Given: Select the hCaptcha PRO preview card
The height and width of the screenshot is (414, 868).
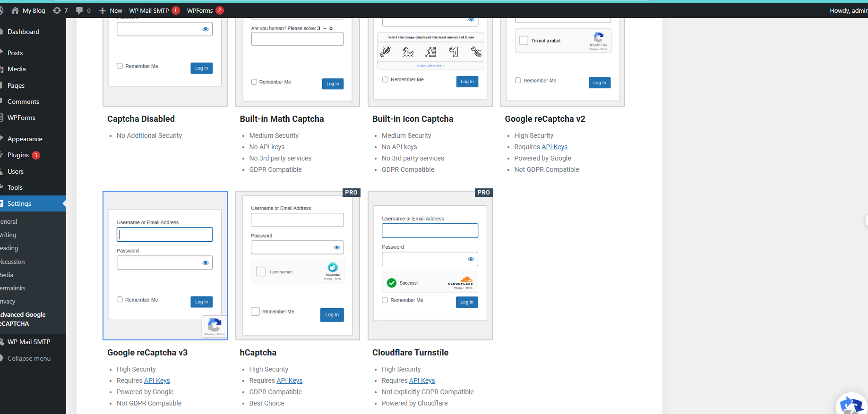Looking at the screenshot, I should pos(298,265).
